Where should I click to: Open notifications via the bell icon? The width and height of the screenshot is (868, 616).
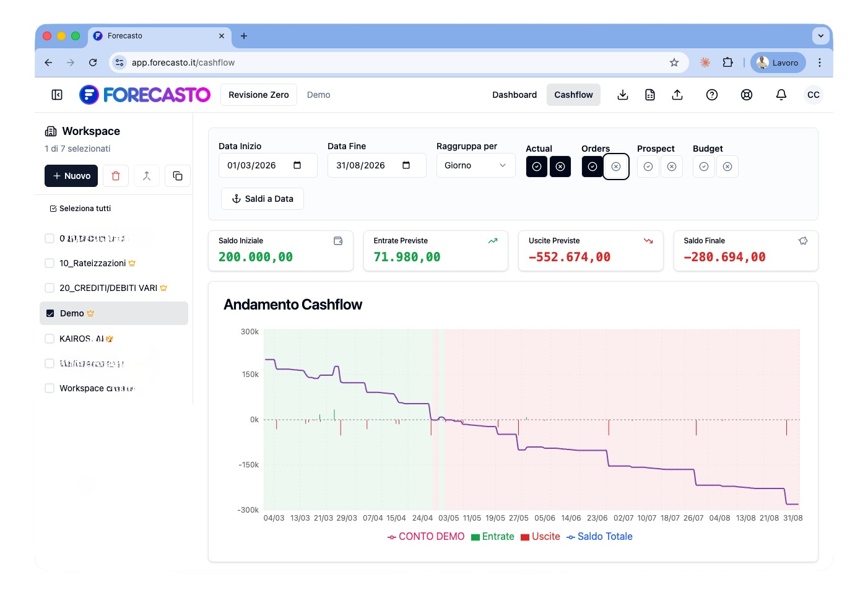(x=781, y=95)
